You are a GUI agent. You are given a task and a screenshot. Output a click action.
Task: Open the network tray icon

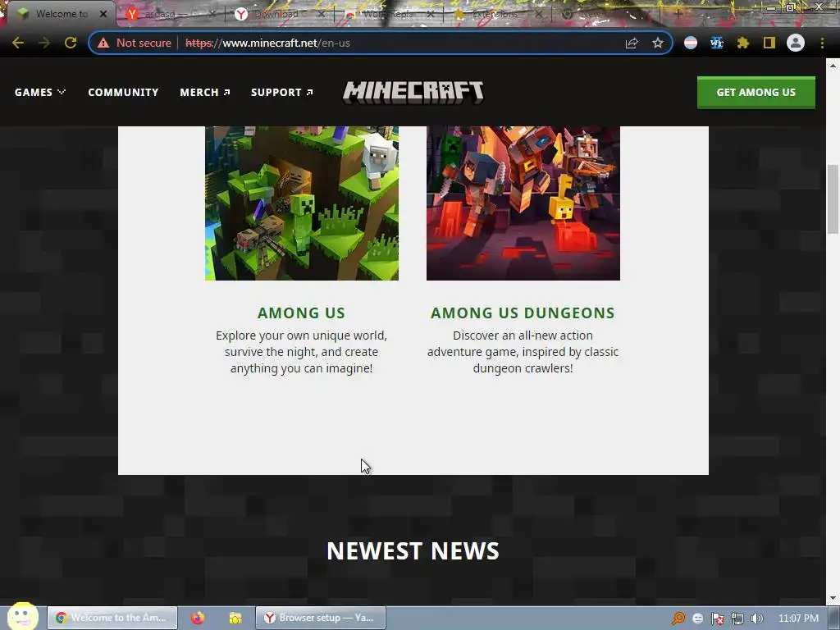[737, 619]
